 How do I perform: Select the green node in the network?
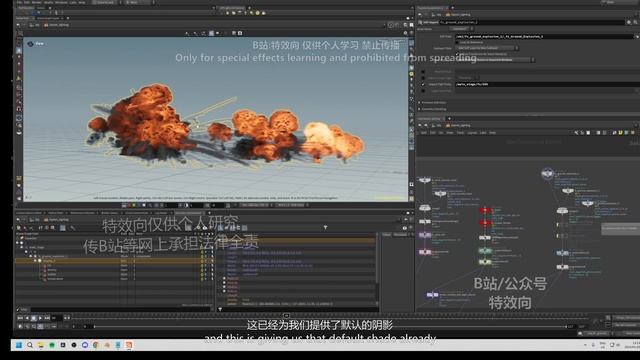(485, 251)
